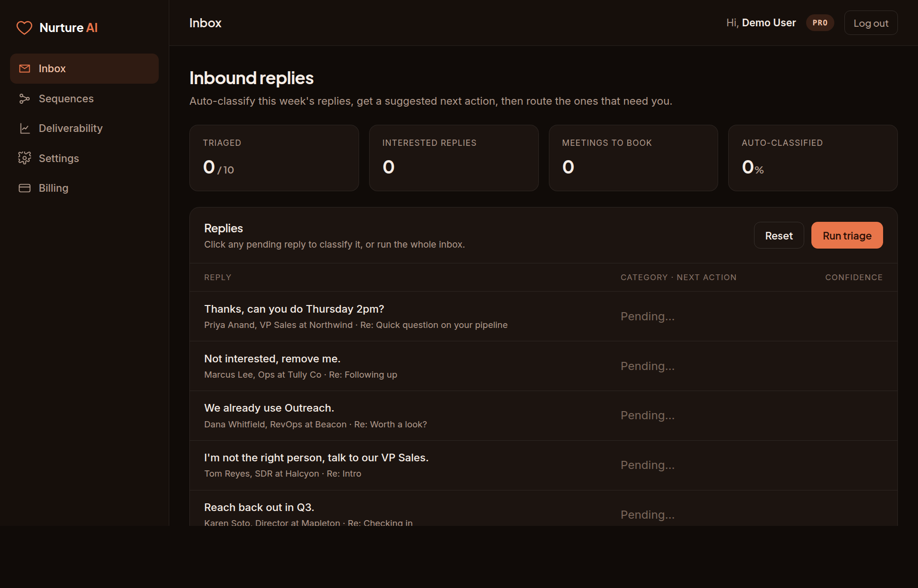918x588 pixels.
Task: Click Pending status in Dana Whitfield row
Action: click(x=647, y=415)
